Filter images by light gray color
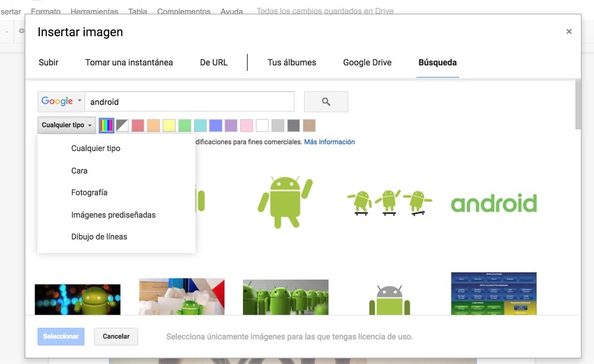Image resolution: width=594 pixels, height=364 pixels. (x=277, y=125)
